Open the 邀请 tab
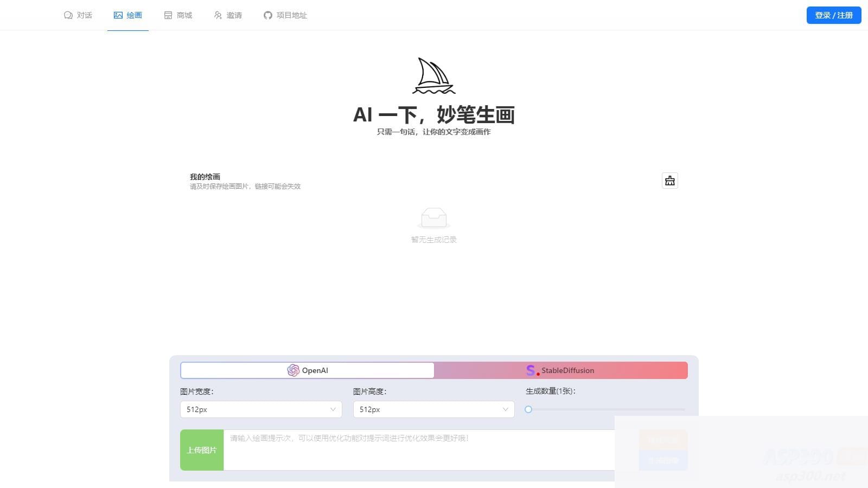The height and width of the screenshot is (488, 868). [228, 15]
